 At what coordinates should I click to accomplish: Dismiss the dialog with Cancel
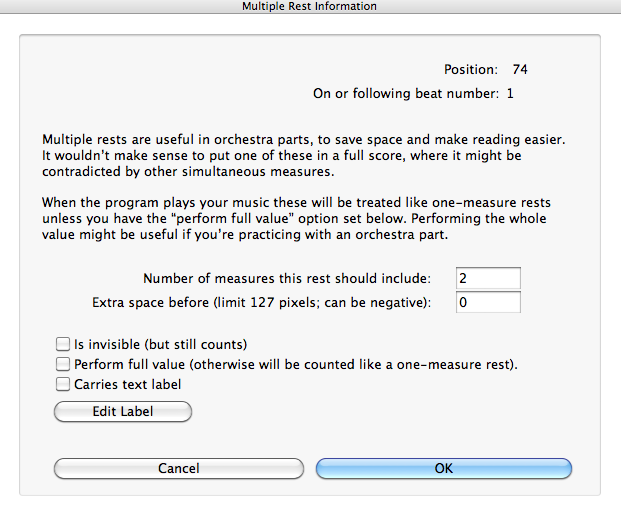tap(179, 468)
